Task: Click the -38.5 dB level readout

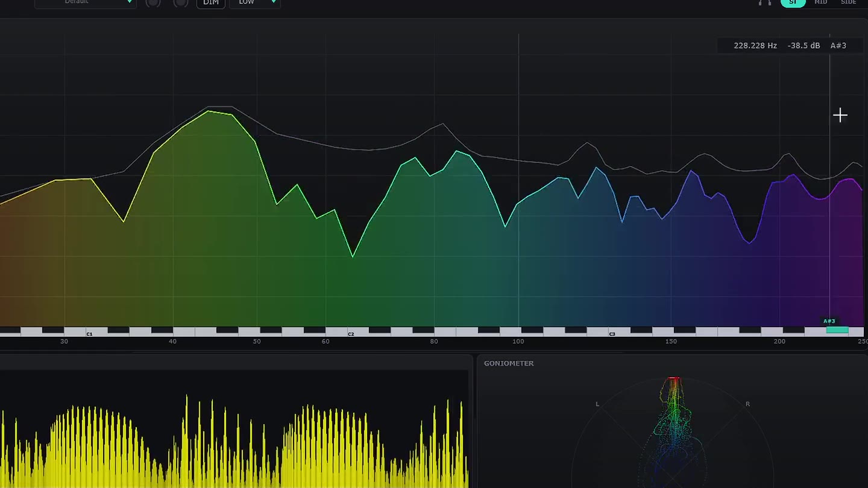Action: point(804,46)
